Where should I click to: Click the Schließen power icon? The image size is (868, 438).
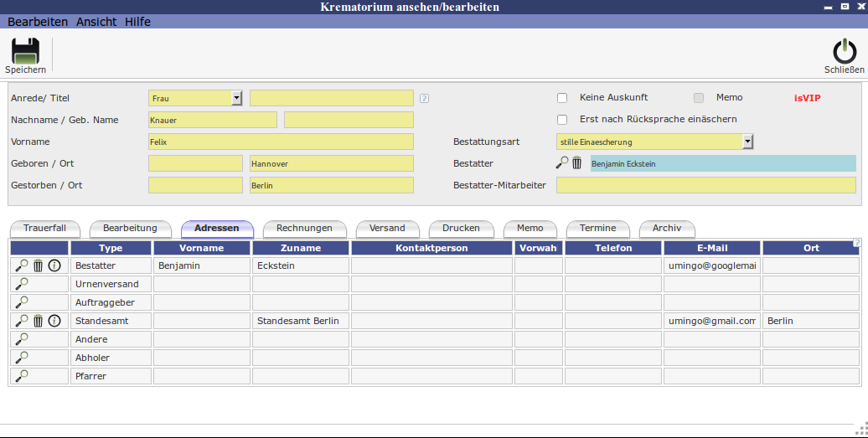(844, 52)
